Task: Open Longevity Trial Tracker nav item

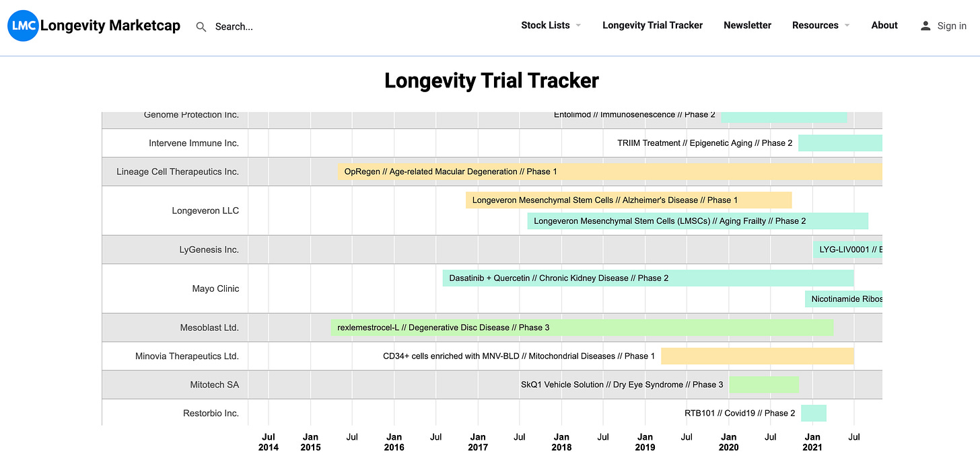Action: click(652, 26)
